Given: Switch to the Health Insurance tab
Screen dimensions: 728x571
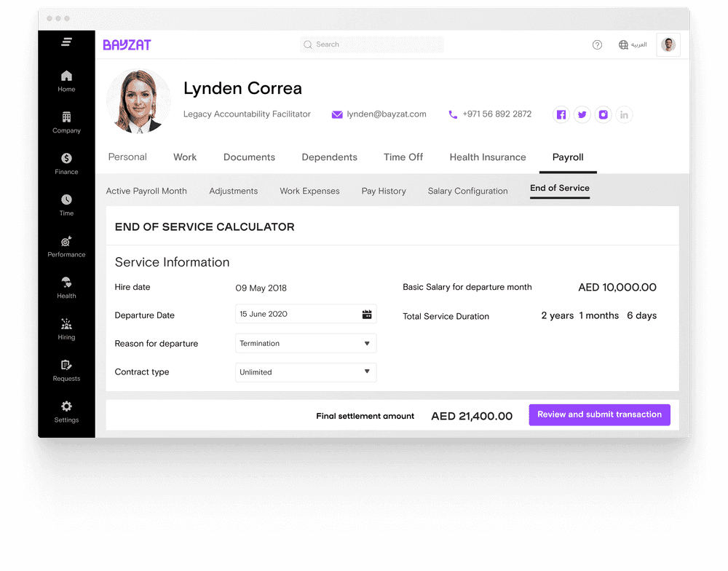Looking at the screenshot, I should point(487,157).
